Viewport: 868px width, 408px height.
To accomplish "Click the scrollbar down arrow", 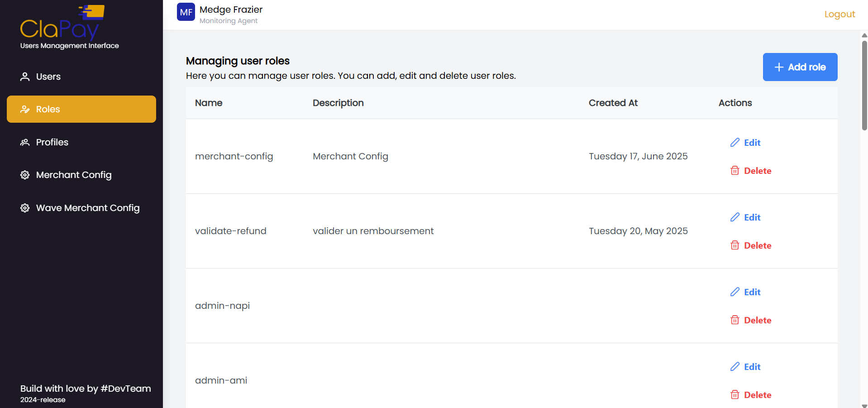I will [x=864, y=405].
